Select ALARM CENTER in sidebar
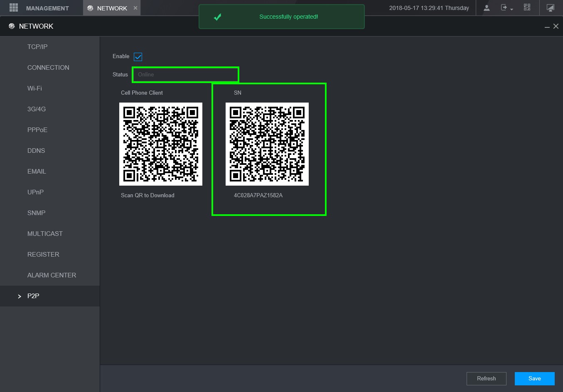Image resolution: width=563 pixels, height=392 pixels. [52, 275]
